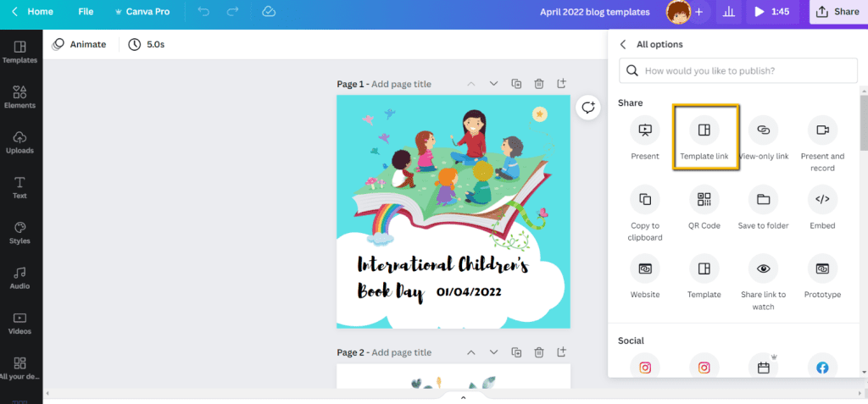Choose the Template link share option
868x404 pixels.
point(704,138)
